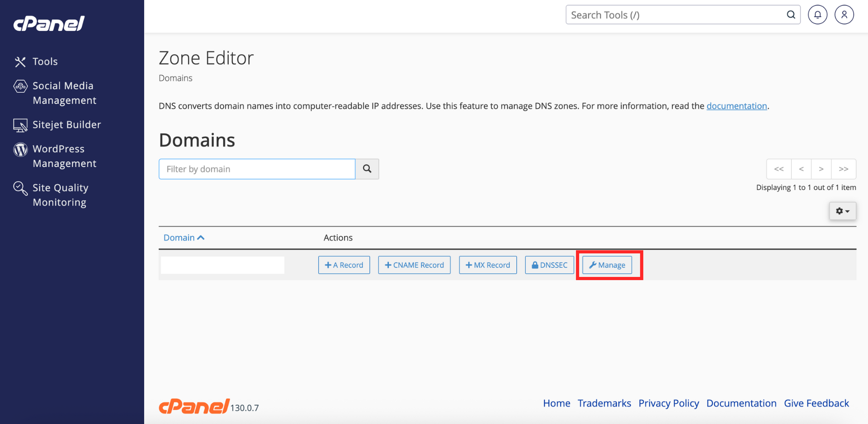Add a CNAME Record

414,265
